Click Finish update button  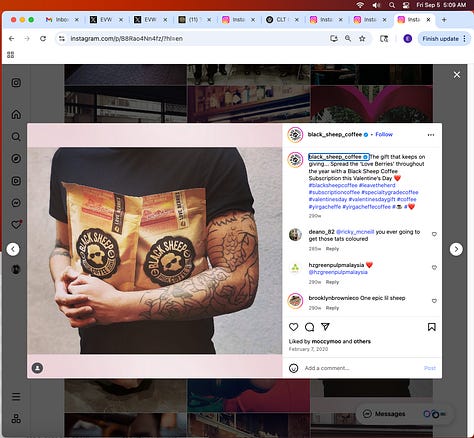(x=444, y=39)
